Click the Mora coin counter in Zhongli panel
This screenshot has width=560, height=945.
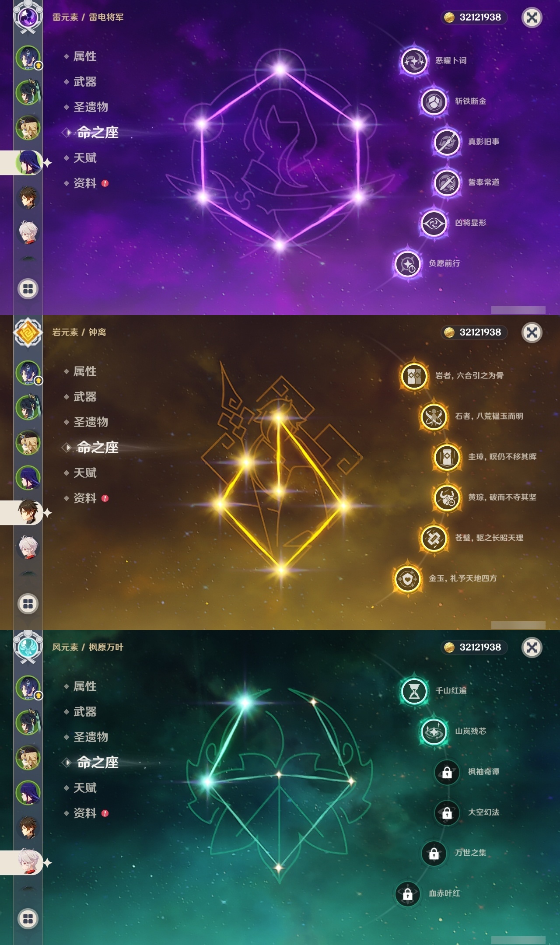coord(474,332)
